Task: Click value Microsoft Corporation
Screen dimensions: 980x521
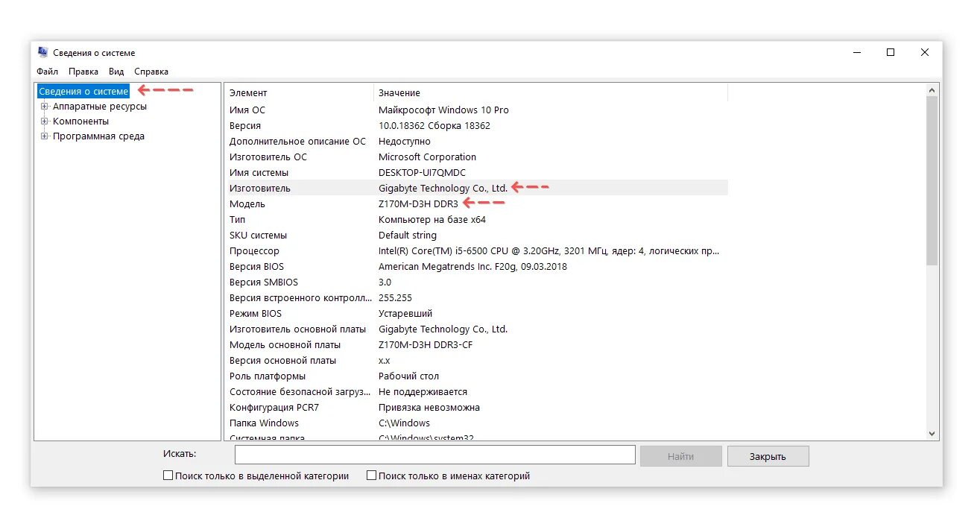Action: [427, 157]
